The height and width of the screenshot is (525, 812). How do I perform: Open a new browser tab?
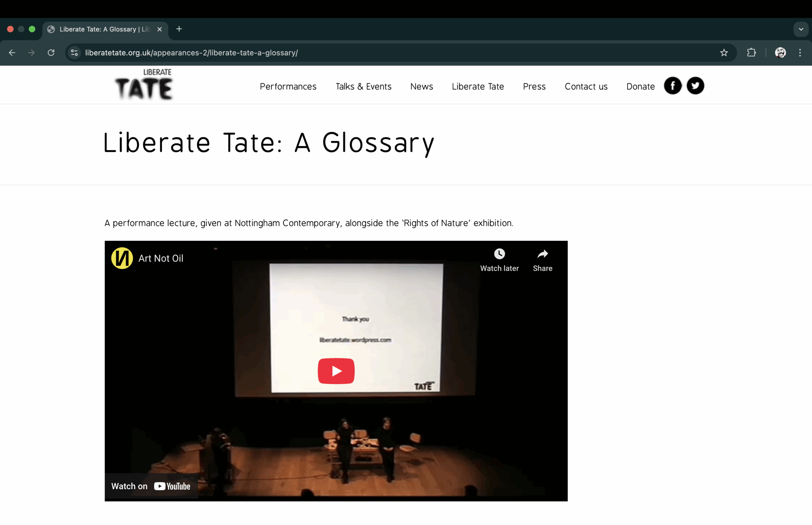179,29
